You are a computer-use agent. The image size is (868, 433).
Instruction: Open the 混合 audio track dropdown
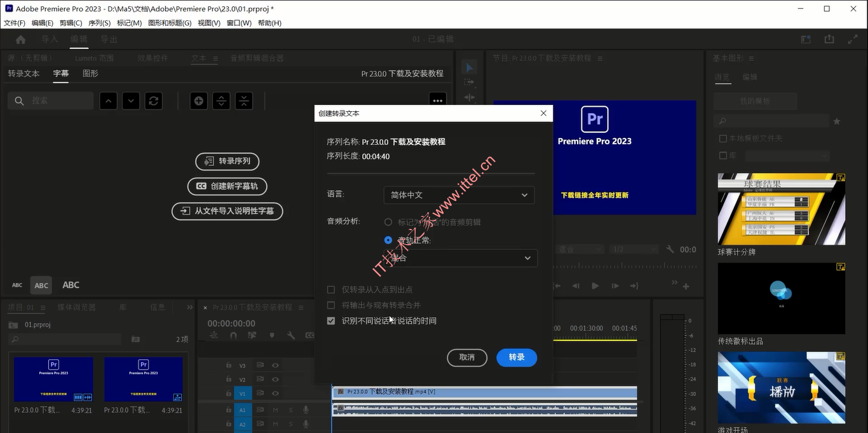pos(461,258)
